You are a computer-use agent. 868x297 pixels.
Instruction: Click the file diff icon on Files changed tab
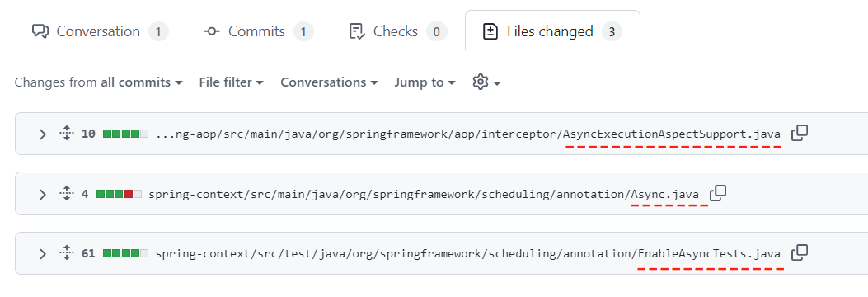490,31
